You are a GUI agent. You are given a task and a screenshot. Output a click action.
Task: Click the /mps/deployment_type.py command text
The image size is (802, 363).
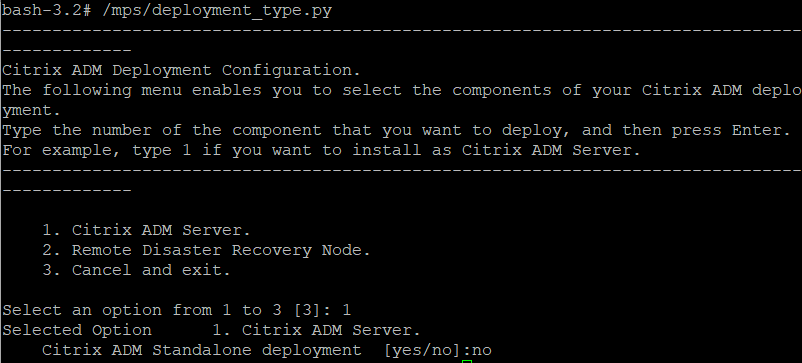(x=217, y=11)
